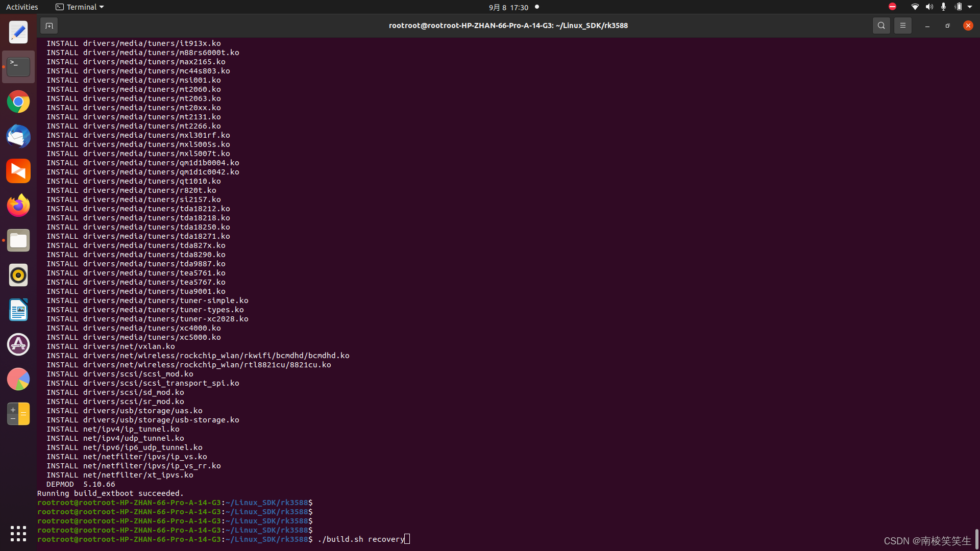Launch Thunderbird mail from the dock
The width and height of the screenshot is (980, 551).
point(18,136)
